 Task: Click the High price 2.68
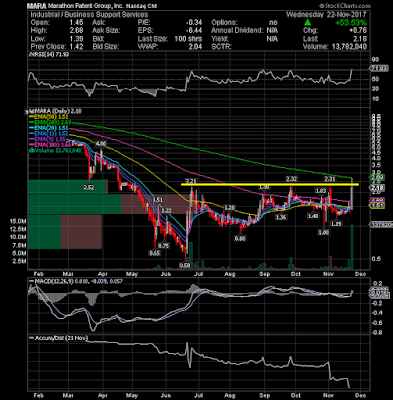click(76, 31)
